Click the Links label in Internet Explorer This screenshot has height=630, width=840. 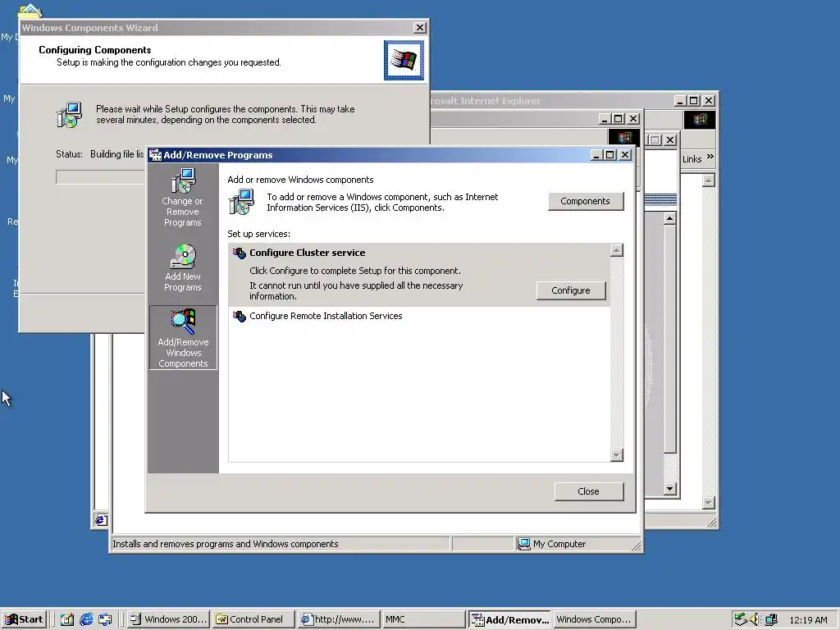coord(692,159)
